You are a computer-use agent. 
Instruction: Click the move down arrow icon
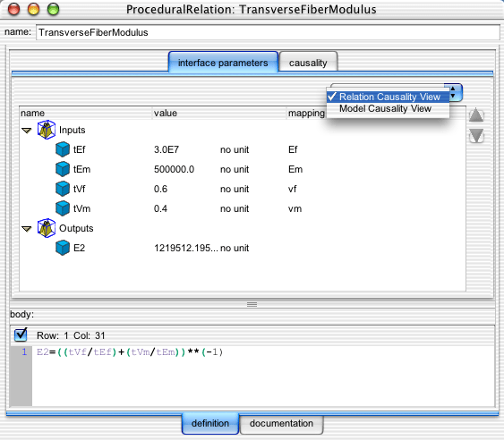(x=476, y=136)
